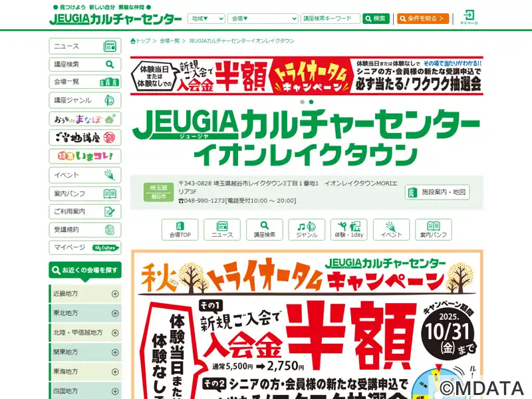
Task: Open 受講規約 in the left sidebar
Action: (x=85, y=229)
